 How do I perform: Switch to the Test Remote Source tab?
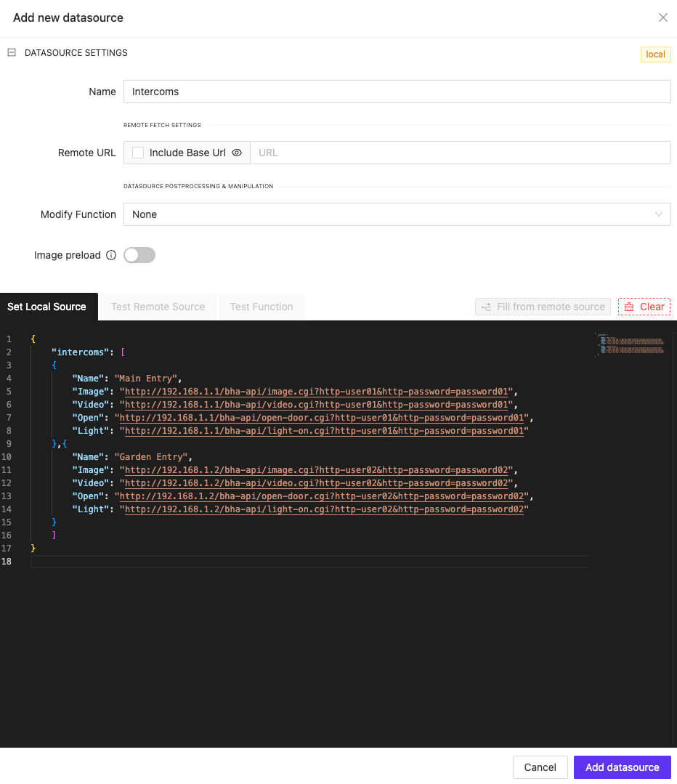point(158,307)
